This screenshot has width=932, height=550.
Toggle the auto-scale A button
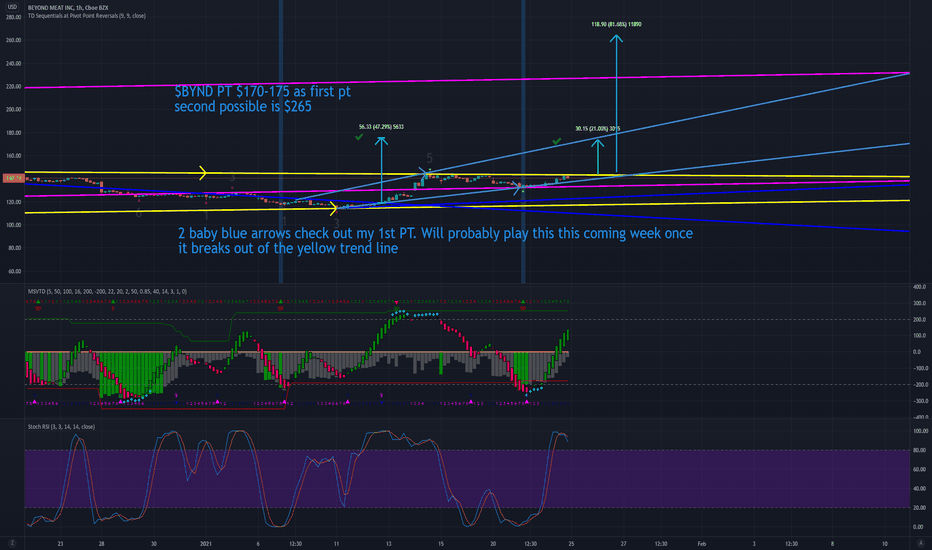[x=921, y=543]
